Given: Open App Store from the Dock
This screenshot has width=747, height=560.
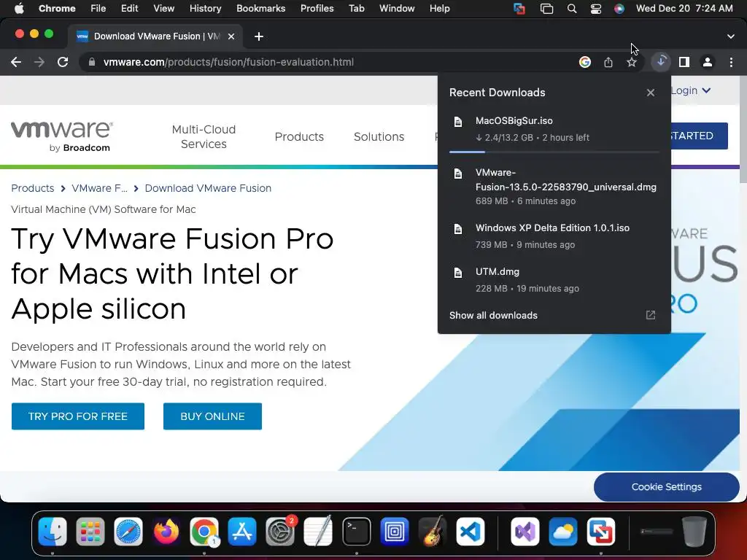Looking at the screenshot, I should pyautogui.click(x=242, y=532).
